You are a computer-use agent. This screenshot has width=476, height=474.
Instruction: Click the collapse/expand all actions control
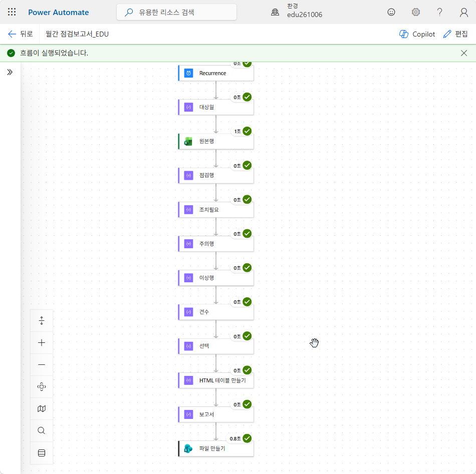pos(42,320)
